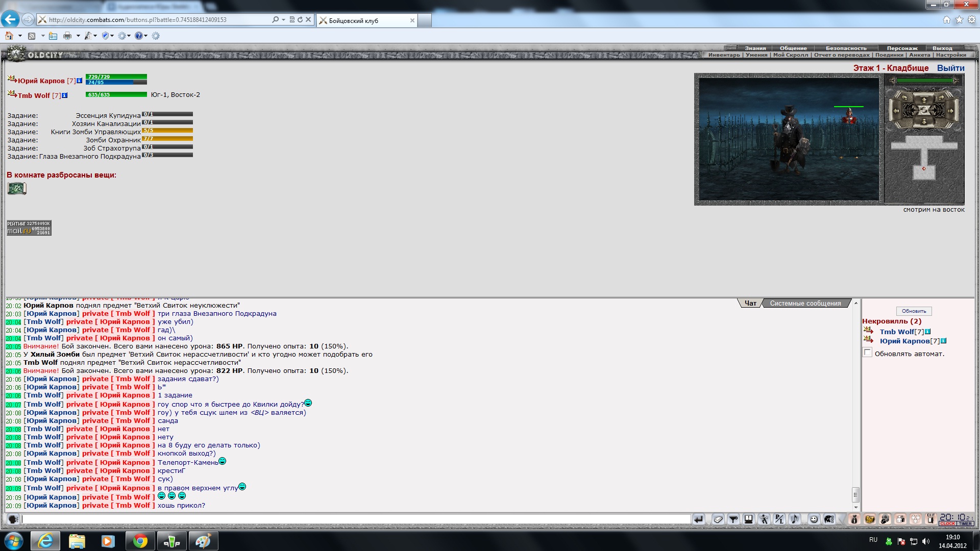This screenshot has width=980, height=551.
Task: Pick up the scroll item lying in room
Action: coord(17,188)
